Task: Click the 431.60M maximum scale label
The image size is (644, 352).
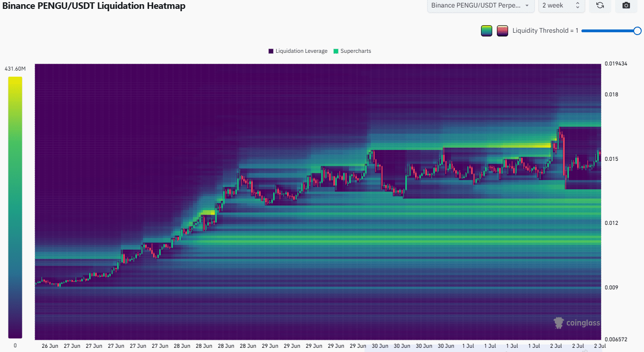Action: (x=15, y=69)
